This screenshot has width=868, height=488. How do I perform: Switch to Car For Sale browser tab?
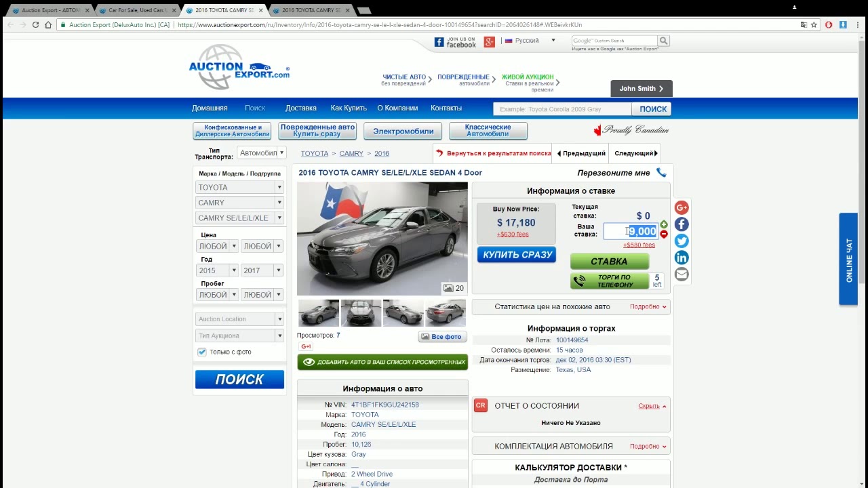[138, 10]
